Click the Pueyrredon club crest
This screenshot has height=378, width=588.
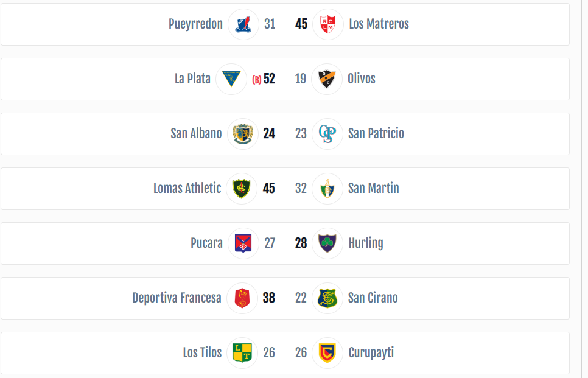(x=243, y=24)
